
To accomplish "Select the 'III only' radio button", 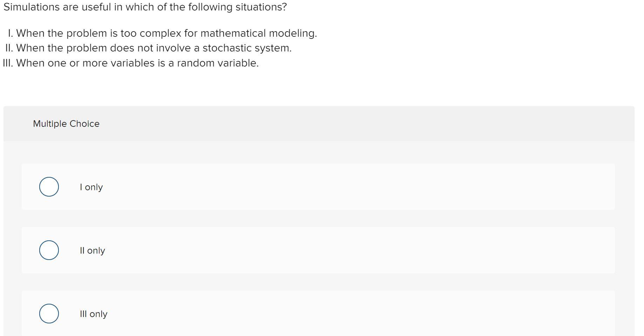I will [49, 314].
